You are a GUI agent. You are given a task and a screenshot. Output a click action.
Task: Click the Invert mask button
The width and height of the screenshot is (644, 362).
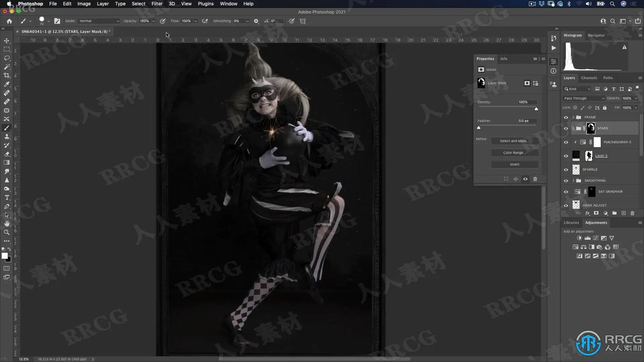pos(515,164)
